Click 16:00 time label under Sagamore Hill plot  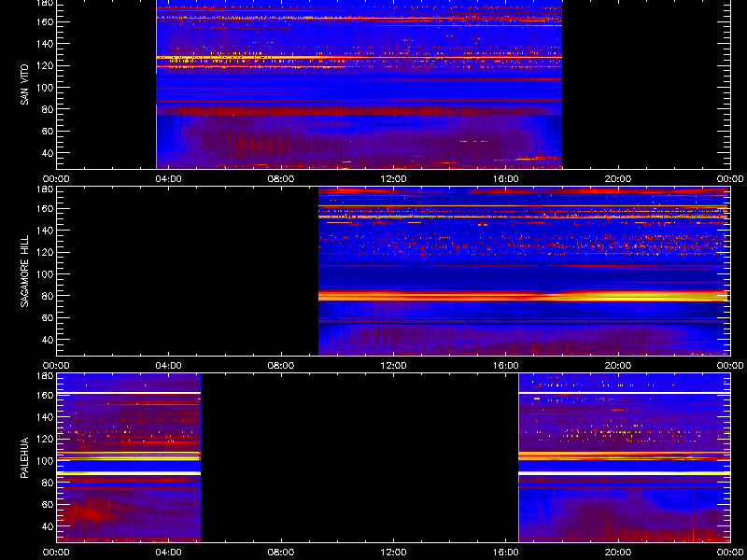[506, 366]
